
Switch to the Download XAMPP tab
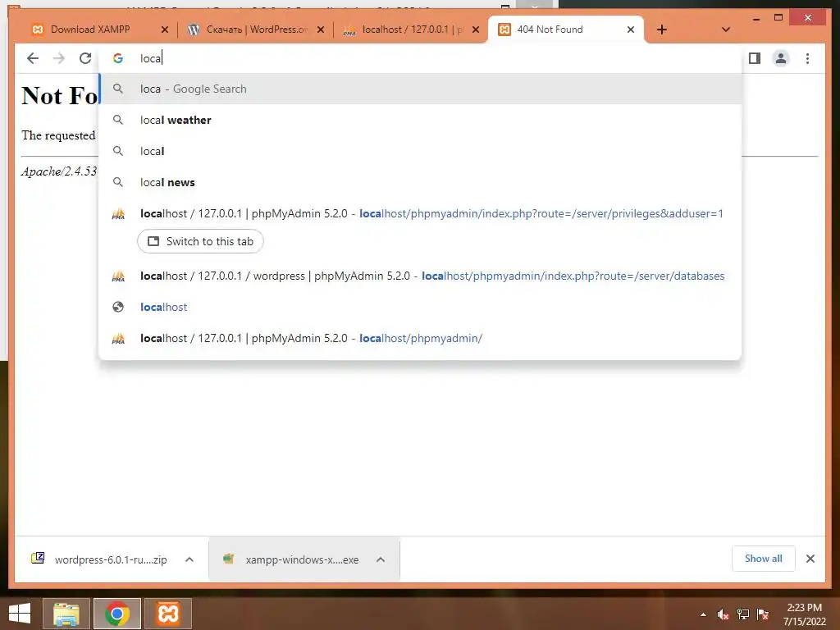coord(90,30)
